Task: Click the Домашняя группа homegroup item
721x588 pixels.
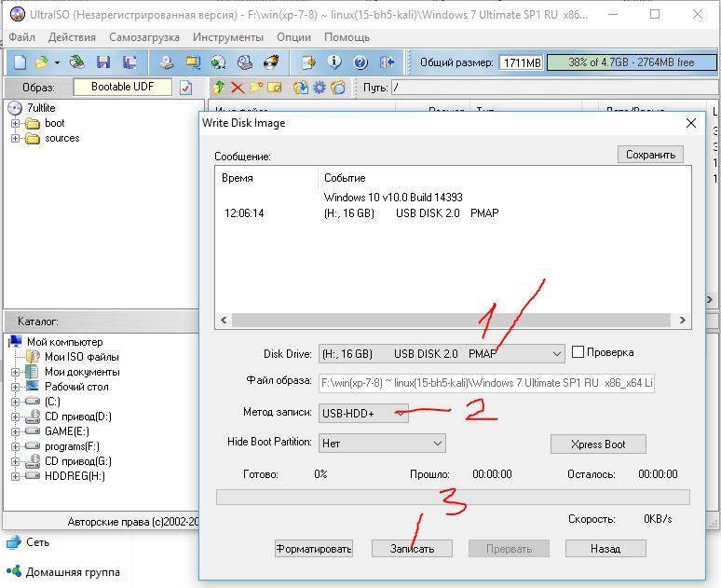Action: (x=73, y=572)
